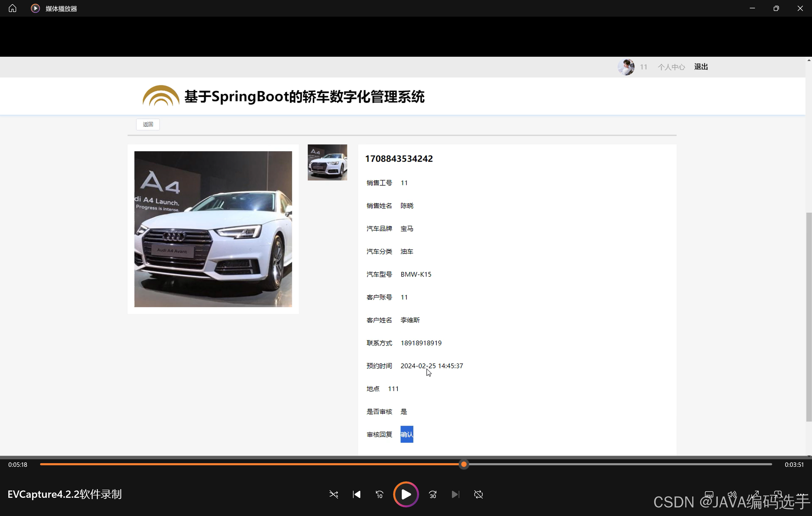
Task: Skip forward 30 seconds
Action: click(x=432, y=494)
